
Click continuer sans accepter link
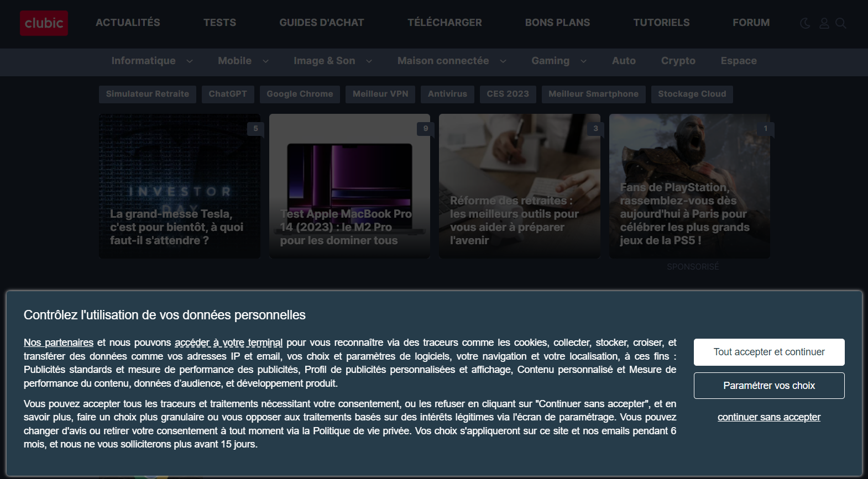point(768,417)
